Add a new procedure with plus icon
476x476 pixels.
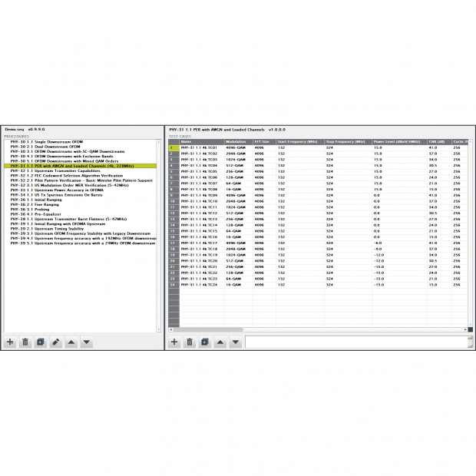(10, 342)
